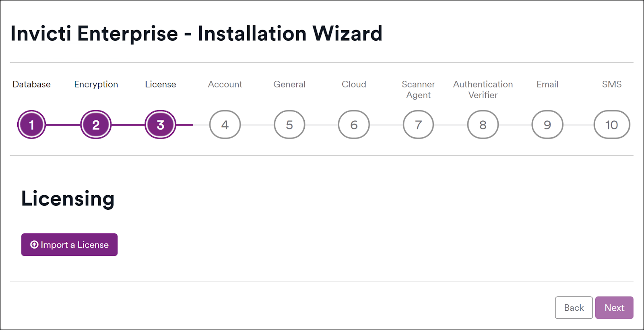
Task: Click step 1 circle in wizard progress
Action: coord(31,125)
